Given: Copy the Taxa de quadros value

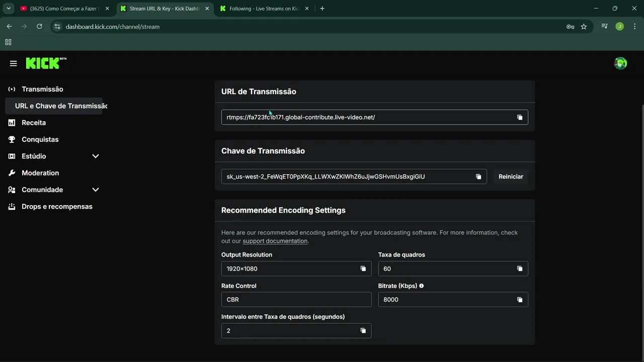Looking at the screenshot, I should click(x=520, y=268).
